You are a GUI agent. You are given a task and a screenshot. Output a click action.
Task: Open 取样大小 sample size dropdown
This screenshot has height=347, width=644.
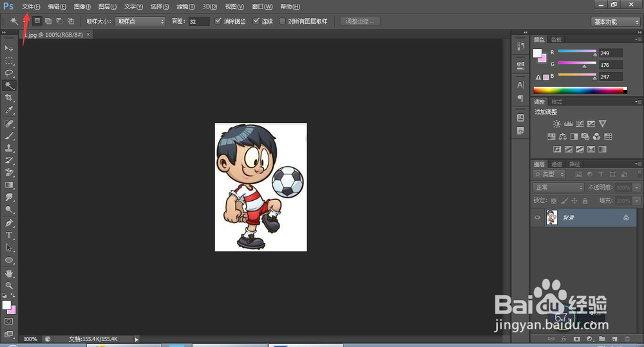point(140,21)
